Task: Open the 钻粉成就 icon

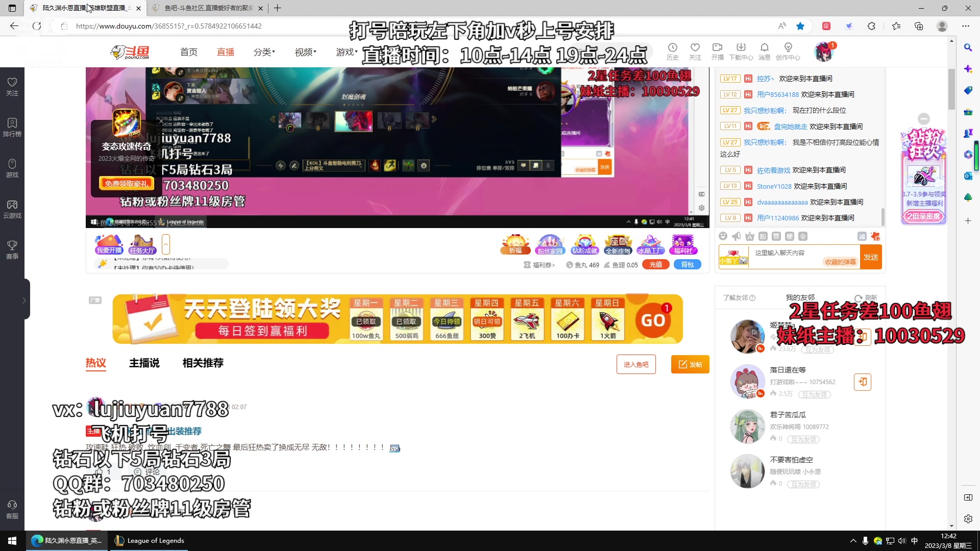Action: tap(584, 244)
